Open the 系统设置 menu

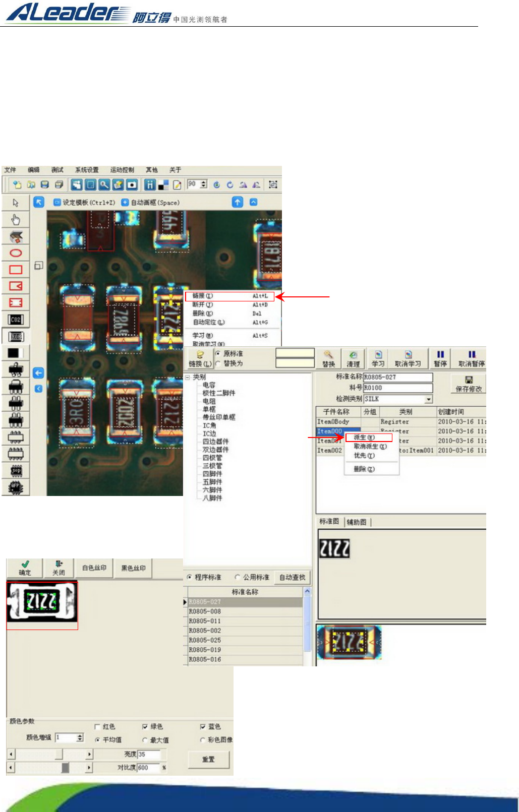point(87,170)
